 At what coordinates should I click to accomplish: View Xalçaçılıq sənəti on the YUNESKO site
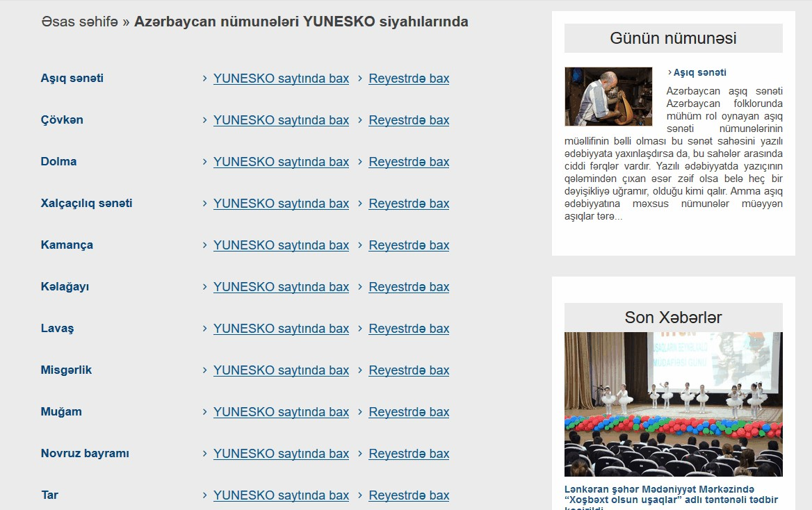pyautogui.click(x=281, y=204)
